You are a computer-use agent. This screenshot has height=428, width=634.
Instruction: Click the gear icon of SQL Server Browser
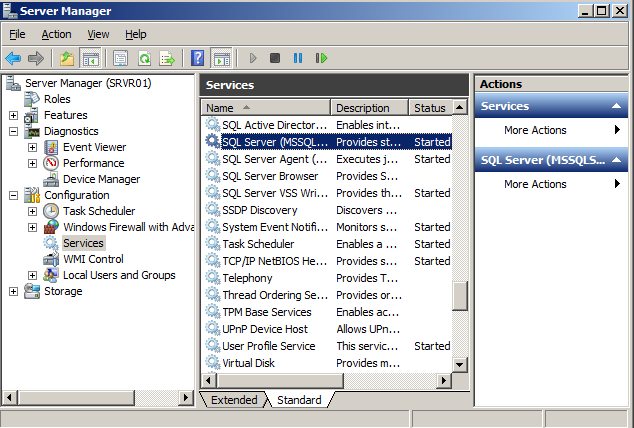212,176
